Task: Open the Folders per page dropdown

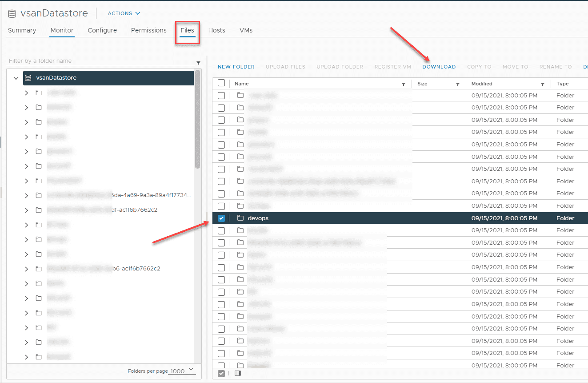Action: (x=182, y=371)
